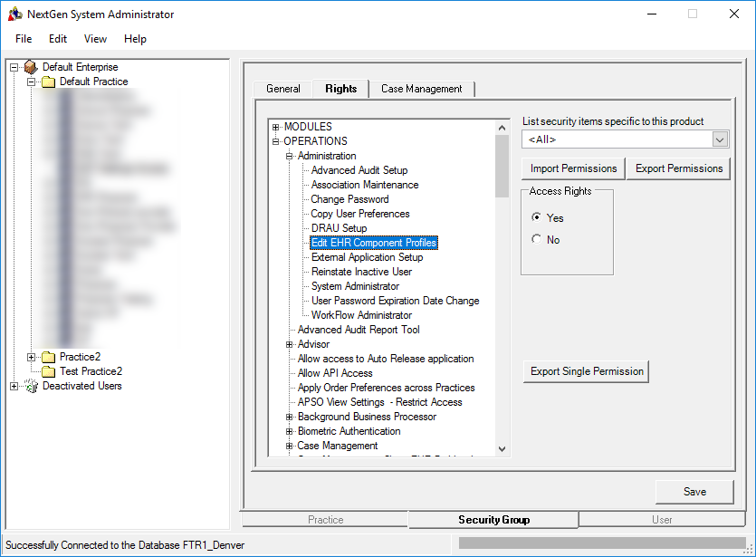Collapse the Administration tree node

tap(290, 157)
